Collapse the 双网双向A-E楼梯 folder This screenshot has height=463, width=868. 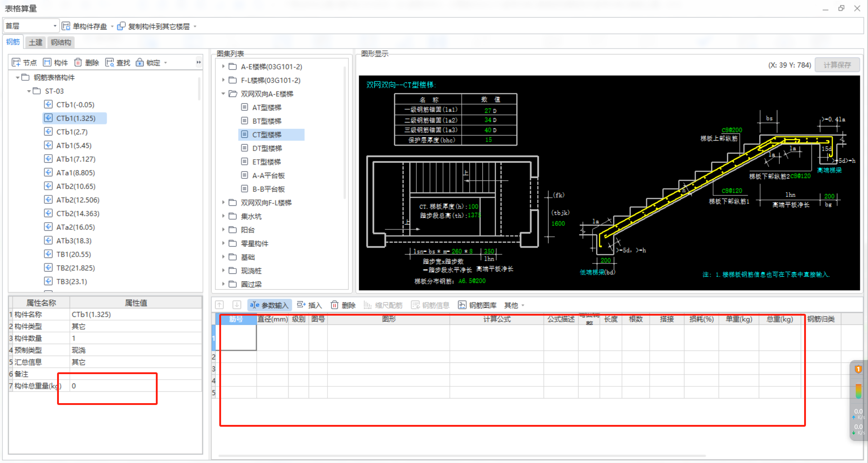click(x=223, y=94)
